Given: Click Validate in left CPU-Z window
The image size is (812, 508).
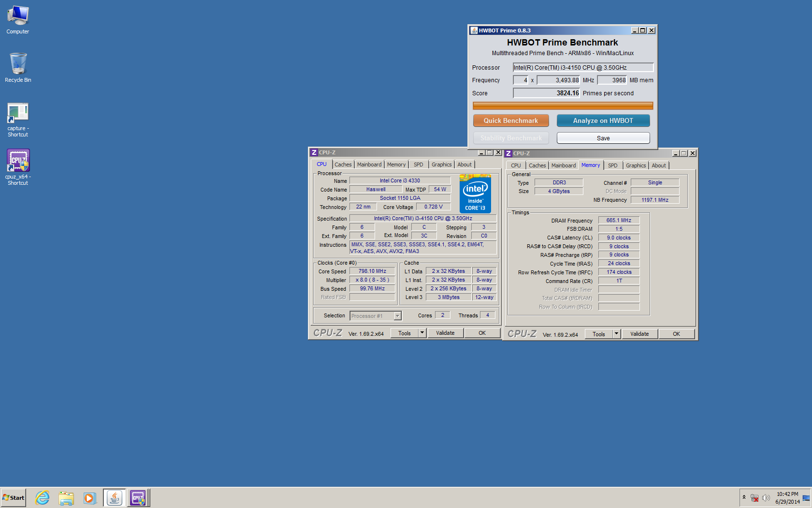Looking at the screenshot, I should pos(445,333).
